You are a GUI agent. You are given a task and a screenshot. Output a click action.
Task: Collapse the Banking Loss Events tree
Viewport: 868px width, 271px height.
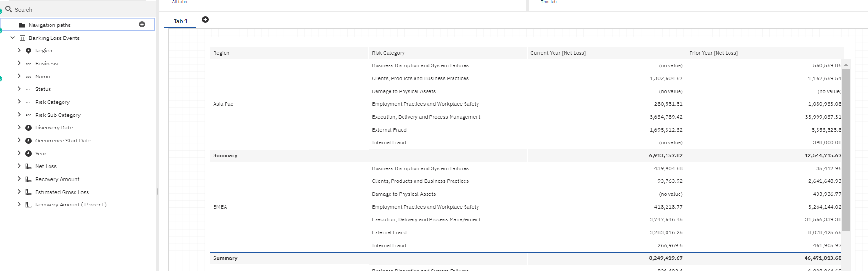[x=13, y=38]
